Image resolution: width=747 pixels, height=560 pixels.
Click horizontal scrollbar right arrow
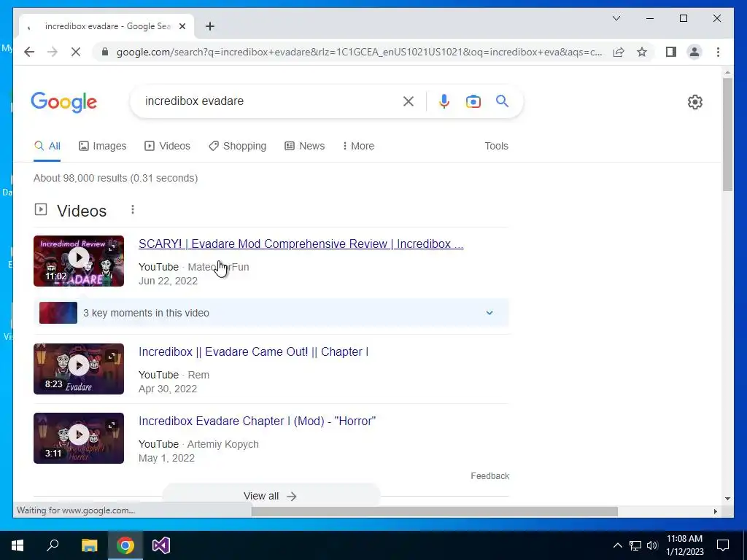pos(715,511)
